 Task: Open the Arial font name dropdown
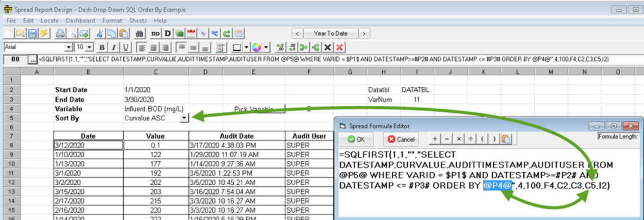(68, 47)
